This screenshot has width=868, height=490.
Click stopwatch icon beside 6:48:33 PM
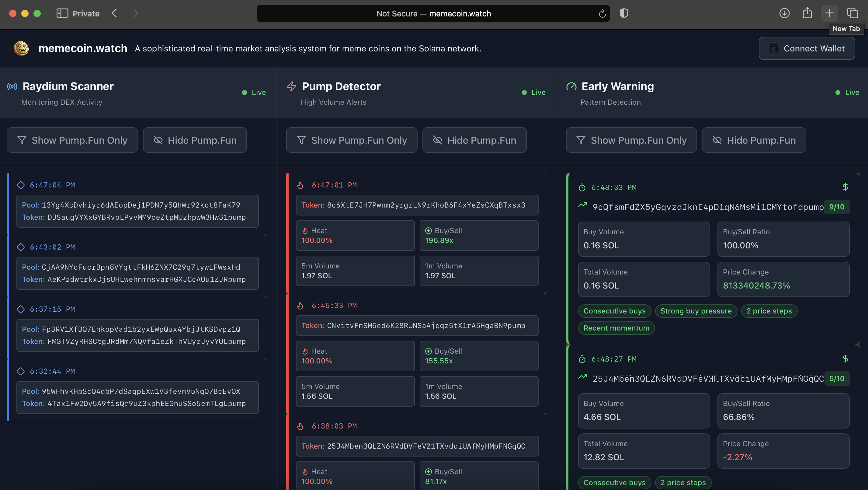pos(582,187)
